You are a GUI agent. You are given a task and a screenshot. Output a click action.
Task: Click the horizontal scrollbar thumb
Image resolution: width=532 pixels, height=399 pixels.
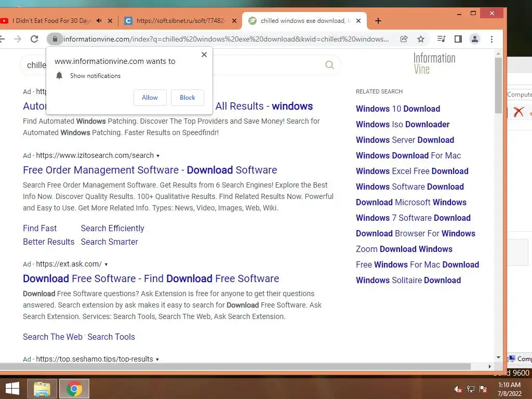coord(235,366)
